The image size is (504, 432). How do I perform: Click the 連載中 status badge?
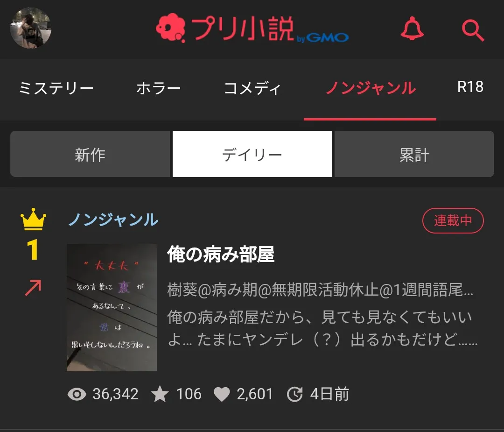click(x=453, y=220)
